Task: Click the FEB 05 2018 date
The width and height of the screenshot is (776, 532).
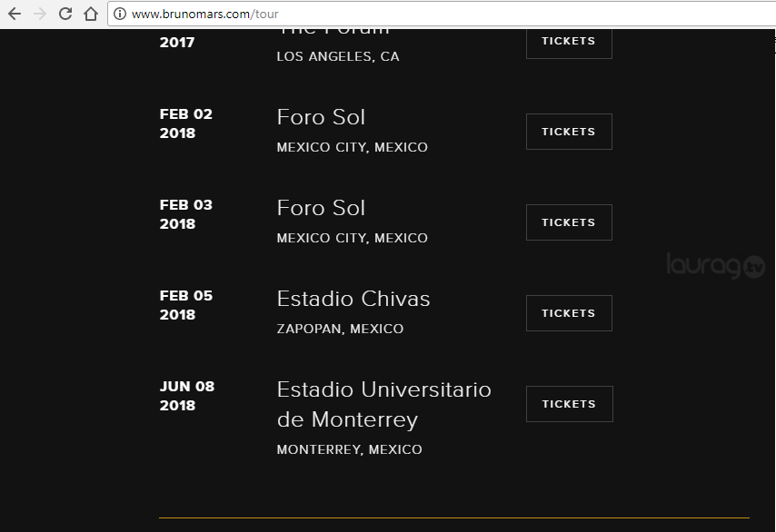Action: (x=185, y=305)
